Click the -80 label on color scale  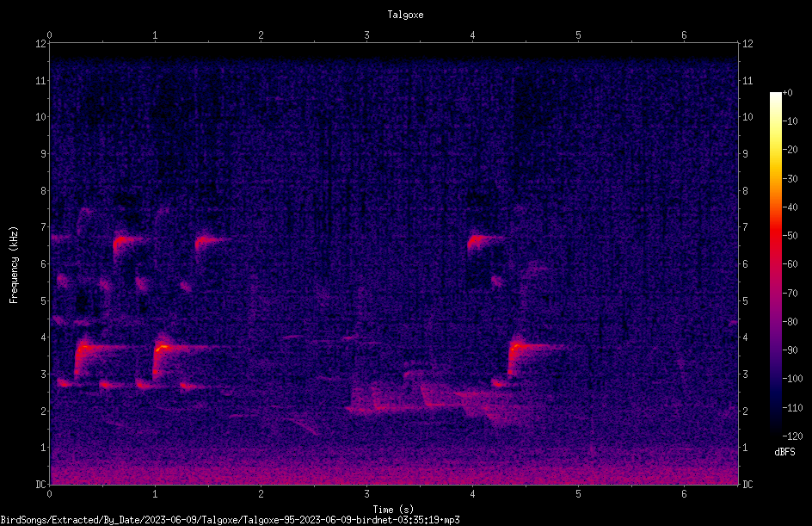790,322
